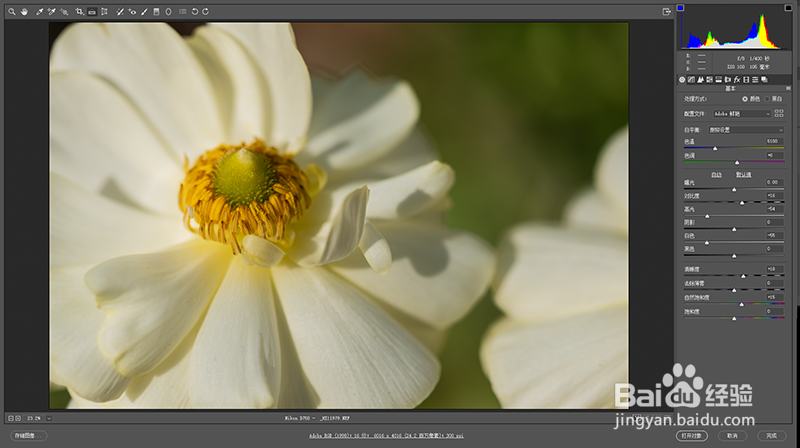Open the profile dropdown showing Adobe 鲜艳
The image size is (800, 448).
(742, 114)
